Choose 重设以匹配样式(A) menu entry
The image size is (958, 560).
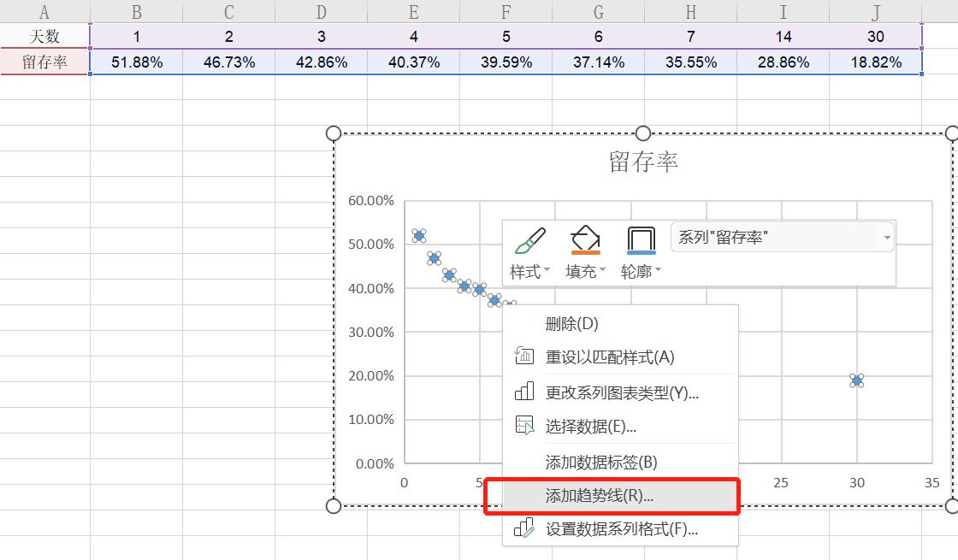(x=620, y=357)
